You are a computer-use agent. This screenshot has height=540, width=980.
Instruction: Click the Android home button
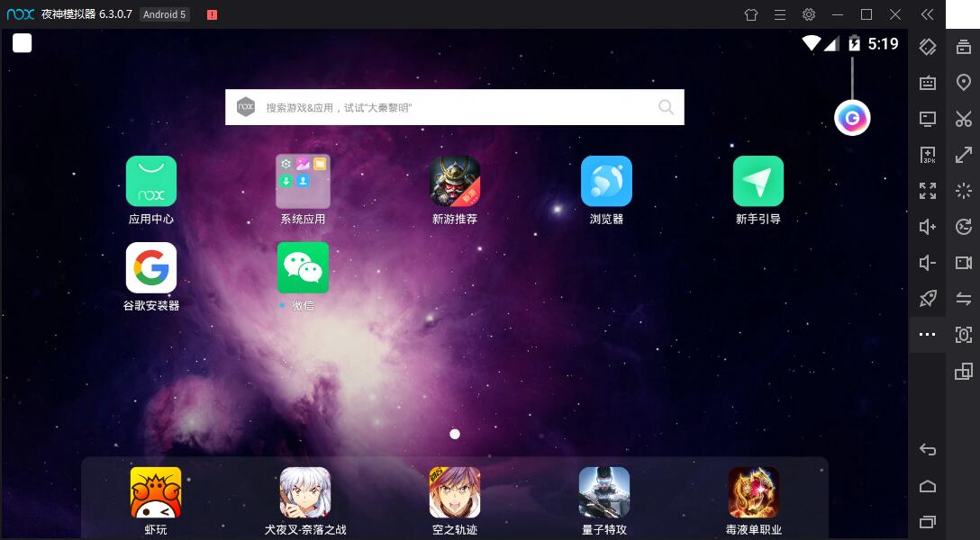pyautogui.click(x=928, y=486)
